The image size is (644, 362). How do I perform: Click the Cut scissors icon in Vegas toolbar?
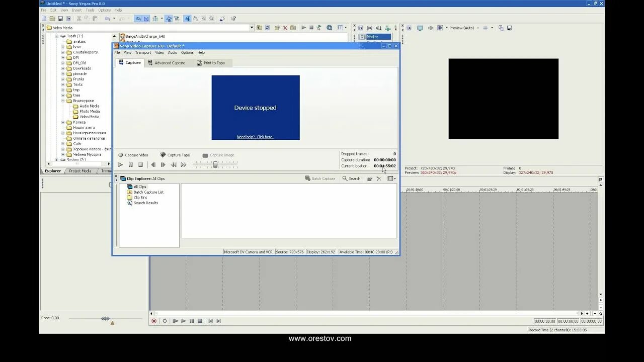78,19
